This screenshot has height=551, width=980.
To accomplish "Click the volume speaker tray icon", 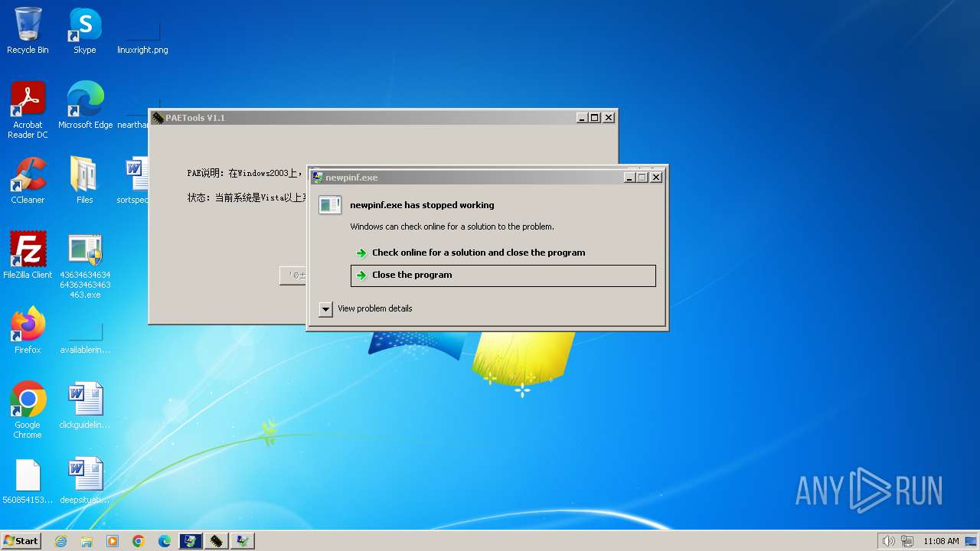I will [888, 541].
